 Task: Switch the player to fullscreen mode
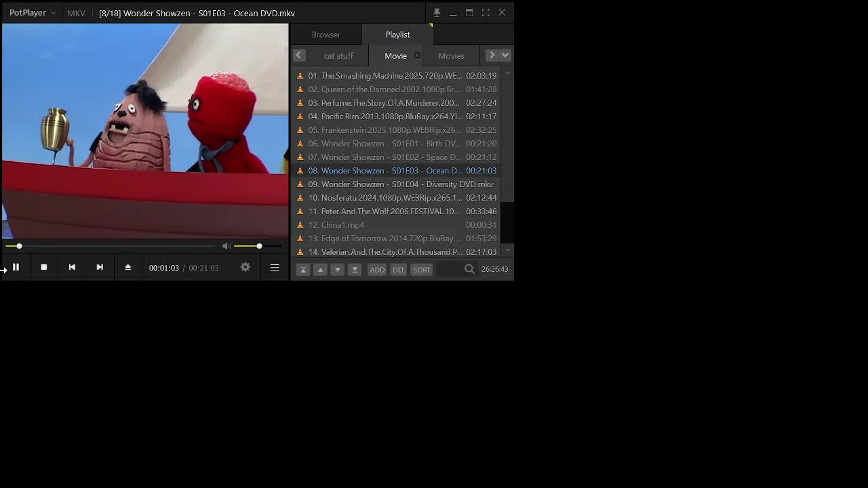coord(486,13)
